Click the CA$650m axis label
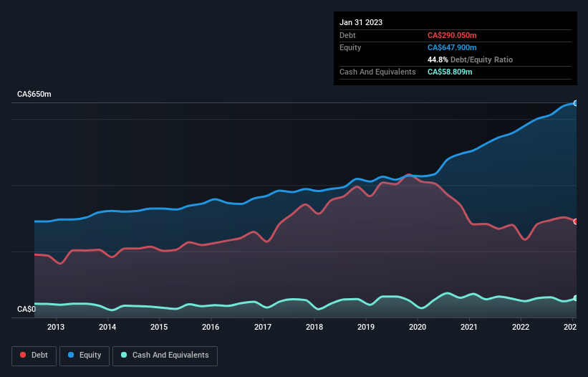 point(34,94)
